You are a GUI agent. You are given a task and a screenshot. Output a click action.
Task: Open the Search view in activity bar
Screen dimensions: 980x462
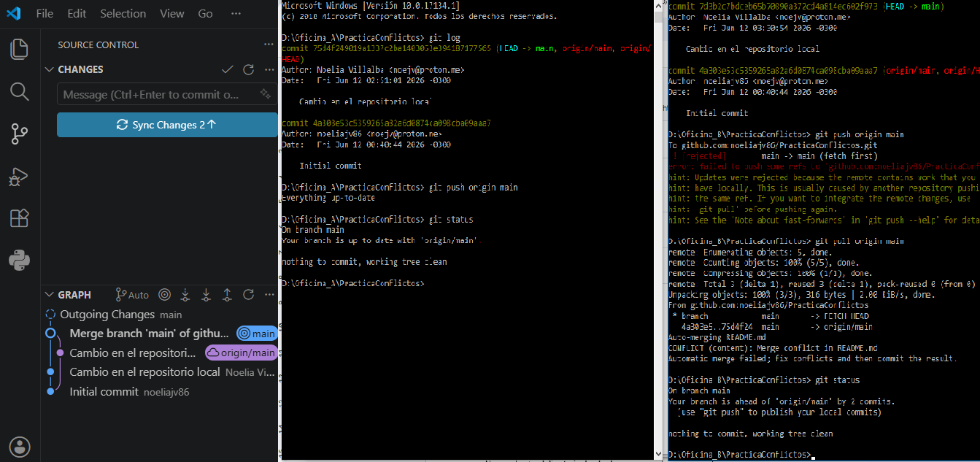20,91
